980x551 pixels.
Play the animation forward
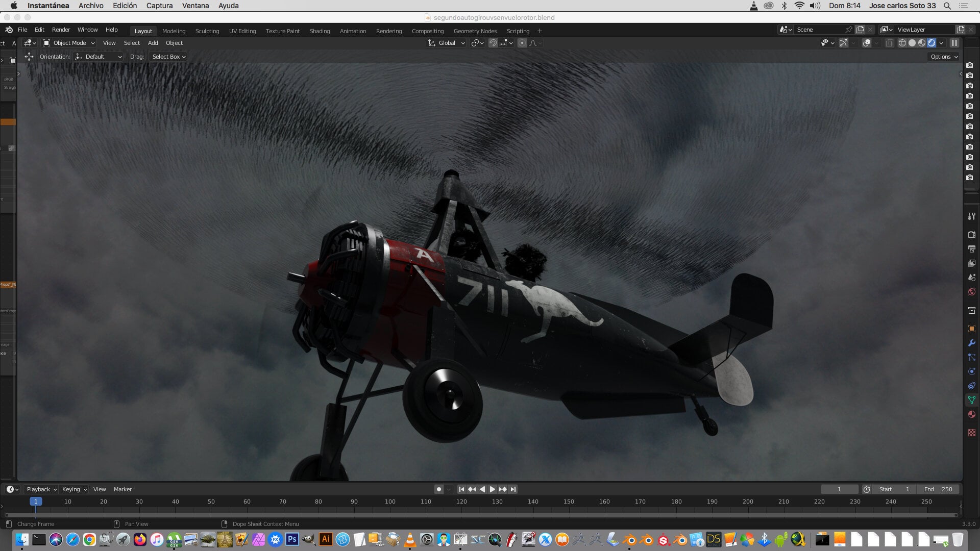(x=492, y=489)
